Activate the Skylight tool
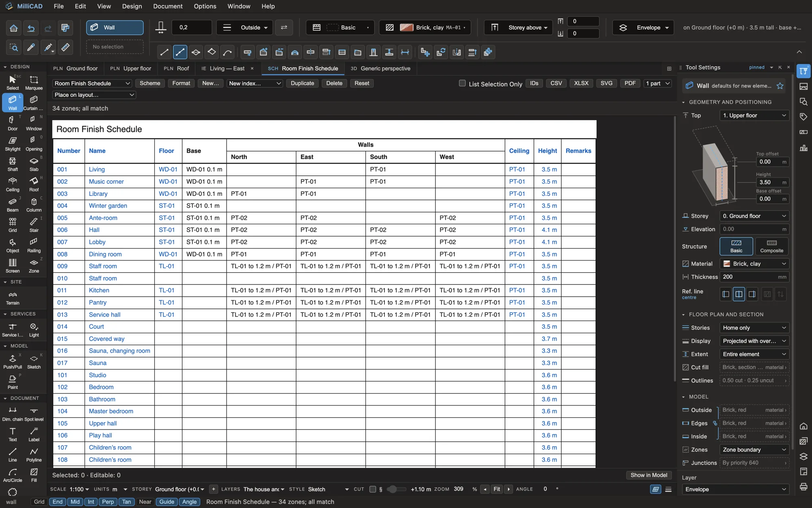812x508 pixels. tap(13, 143)
